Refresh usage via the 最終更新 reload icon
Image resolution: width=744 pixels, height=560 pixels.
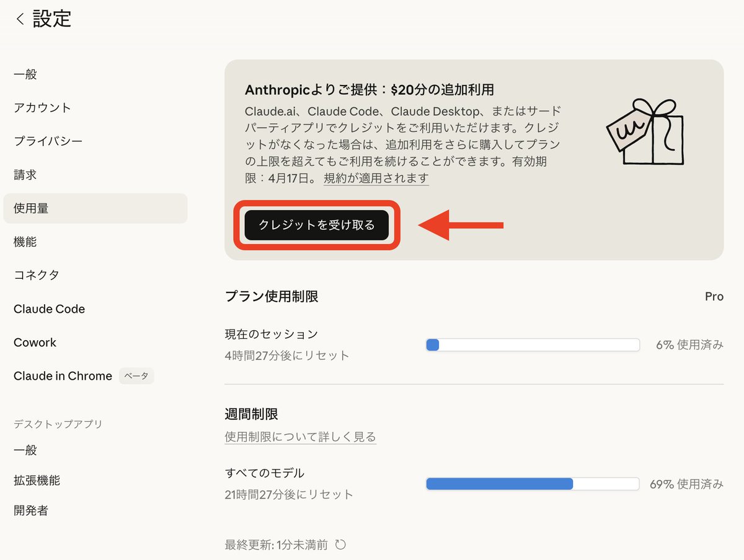click(340, 545)
